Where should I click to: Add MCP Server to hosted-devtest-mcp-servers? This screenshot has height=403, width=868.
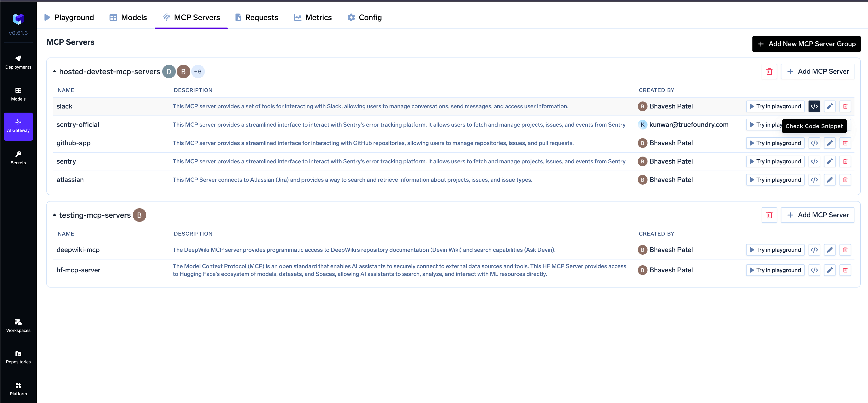coord(817,71)
